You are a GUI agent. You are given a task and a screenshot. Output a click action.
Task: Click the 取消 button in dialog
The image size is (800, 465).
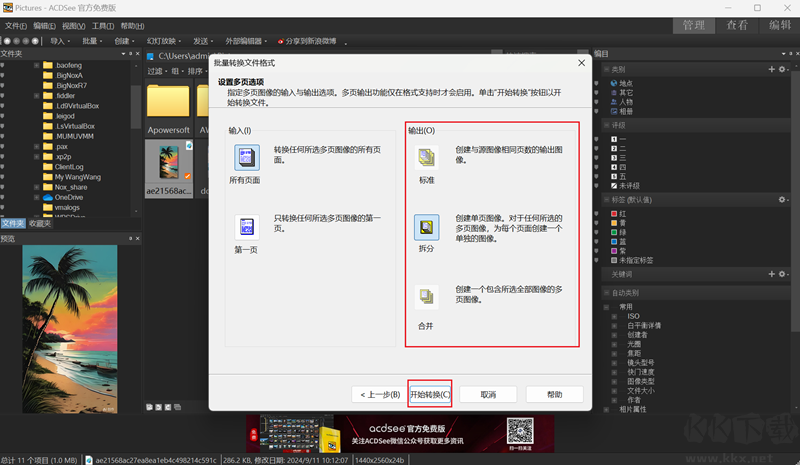click(x=488, y=394)
